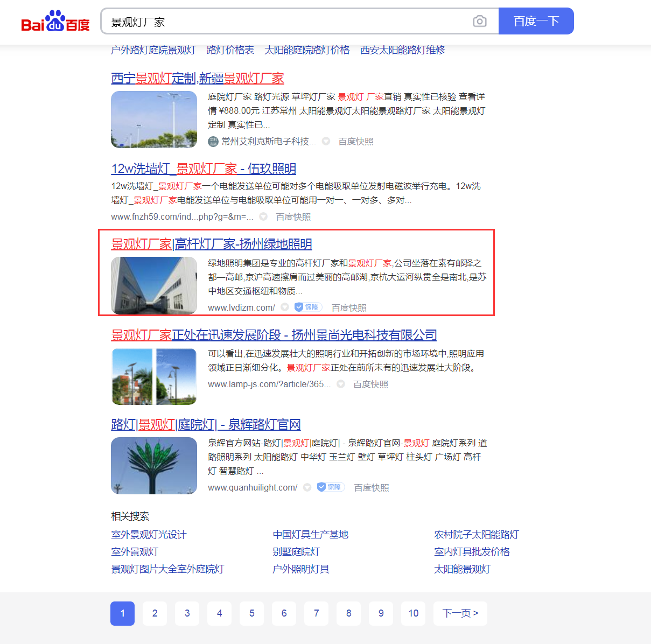Go to results page 4
651x644 pixels.
219,613
